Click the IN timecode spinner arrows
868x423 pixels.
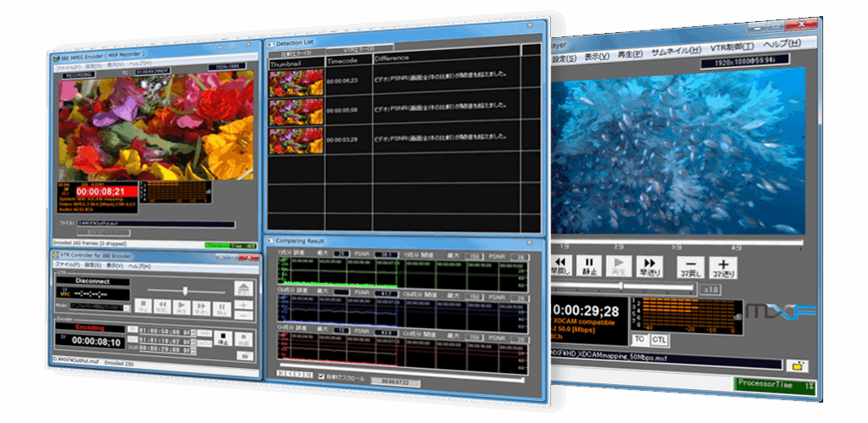click(193, 329)
